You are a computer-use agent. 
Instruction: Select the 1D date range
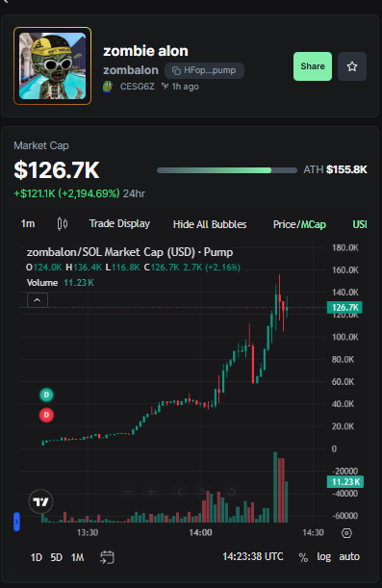(x=36, y=557)
